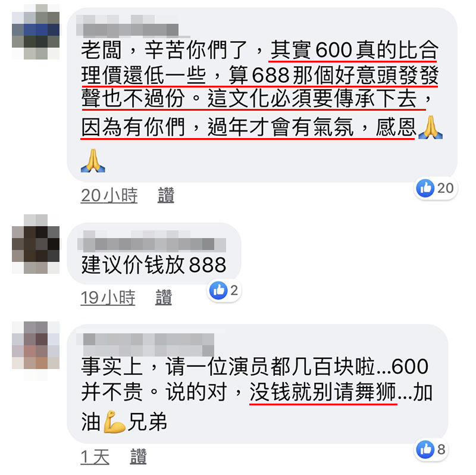Screen dimensions: 476x475
Task: Click the comment text 建议价钱放888
Action: [x=154, y=264]
